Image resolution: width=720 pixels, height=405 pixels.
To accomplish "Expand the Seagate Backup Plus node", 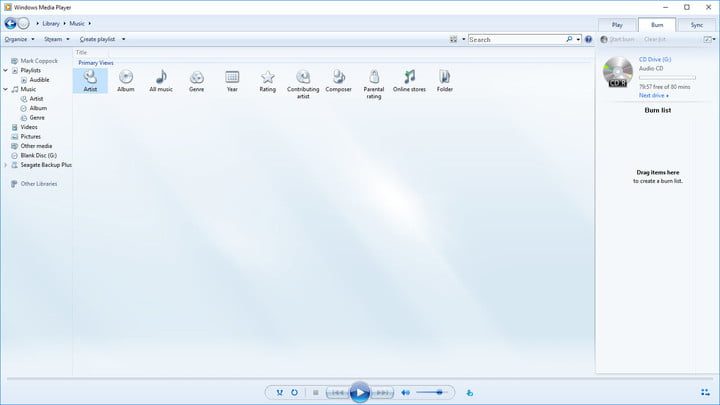I will (6, 165).
